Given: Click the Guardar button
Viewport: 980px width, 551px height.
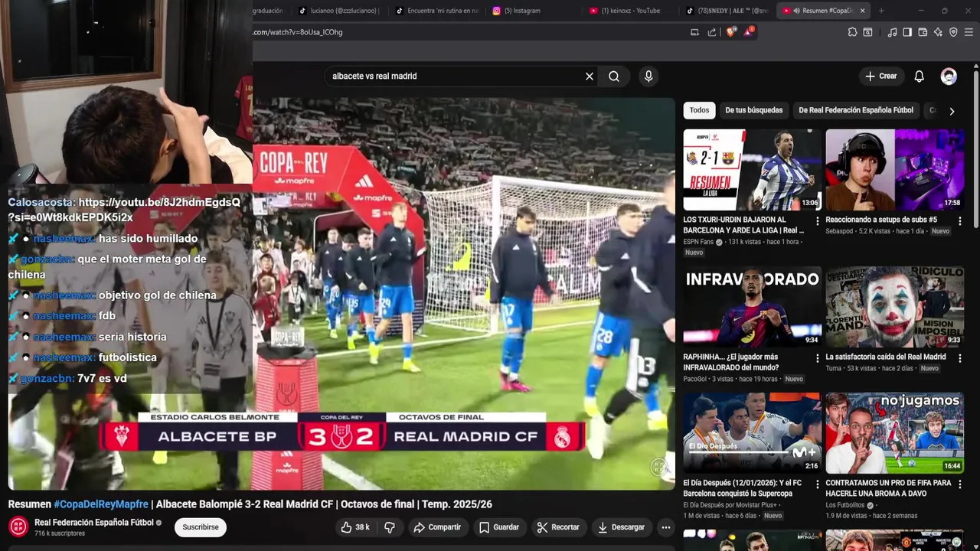Looking at the screenshot, I should (x=499, y=527).
